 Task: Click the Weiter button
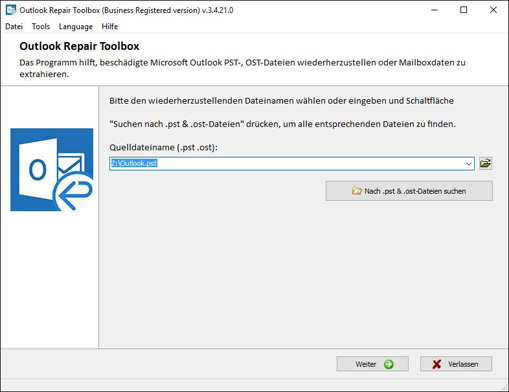coord(373,364)
